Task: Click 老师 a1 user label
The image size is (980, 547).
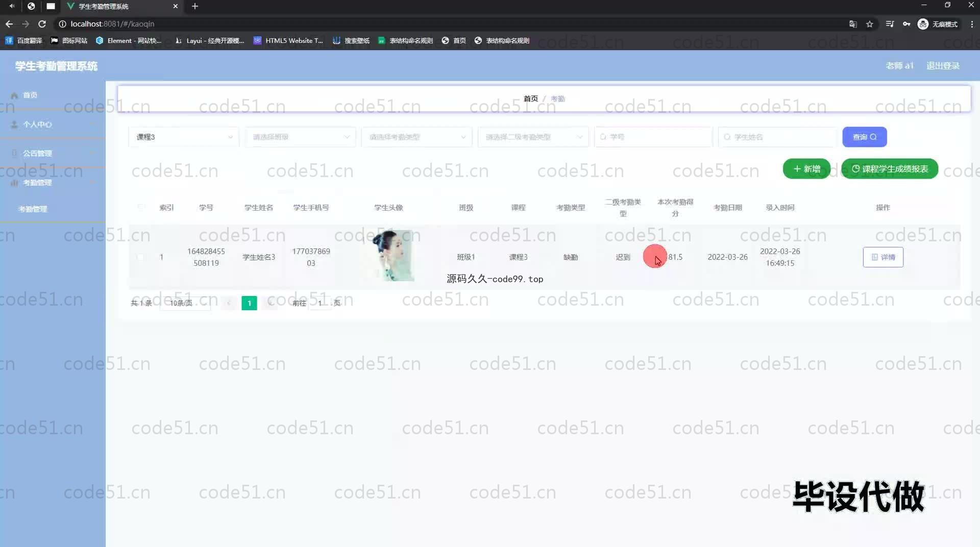Action: click(x=899, y=66)
